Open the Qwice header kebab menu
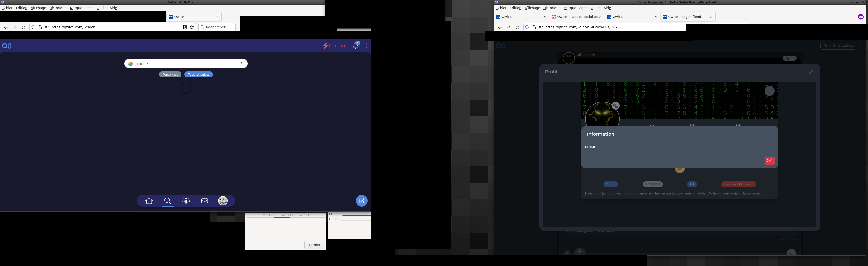Screen dimensions: 868x266 [x=367, y=46]
